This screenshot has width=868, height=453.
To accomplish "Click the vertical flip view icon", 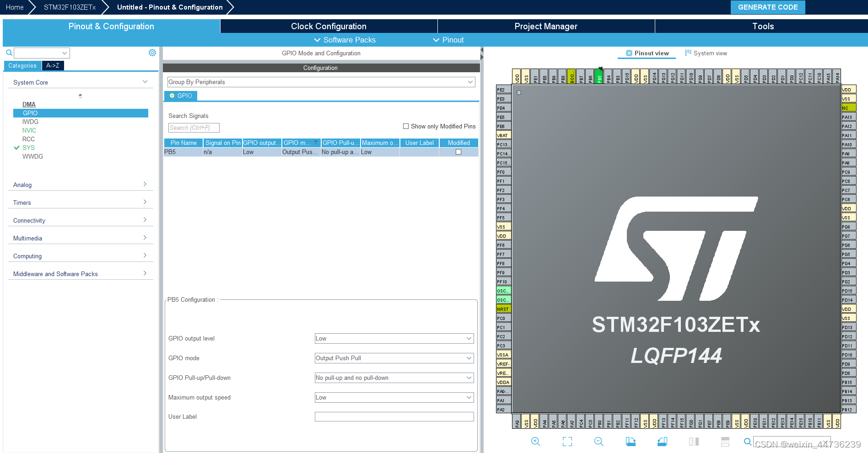I will pyautogui.click(x=725, y=442).
